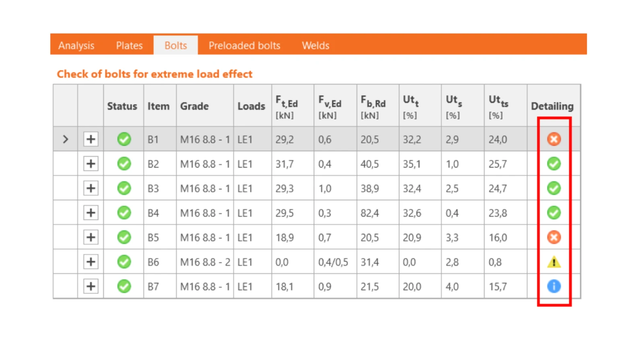This screenshot has width=644, height=338.
Task: Click the red detailing error icon for B1
Action: point(554,139)
